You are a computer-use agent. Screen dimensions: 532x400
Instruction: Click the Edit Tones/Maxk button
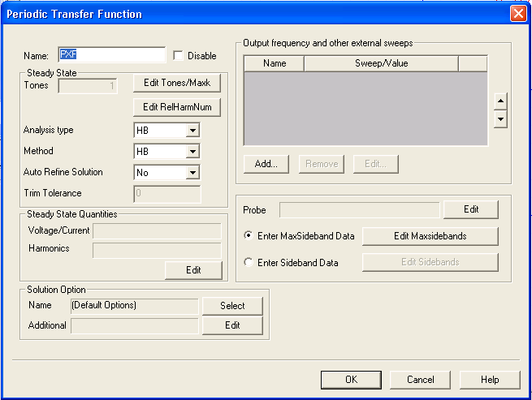[x=176, y=84]
